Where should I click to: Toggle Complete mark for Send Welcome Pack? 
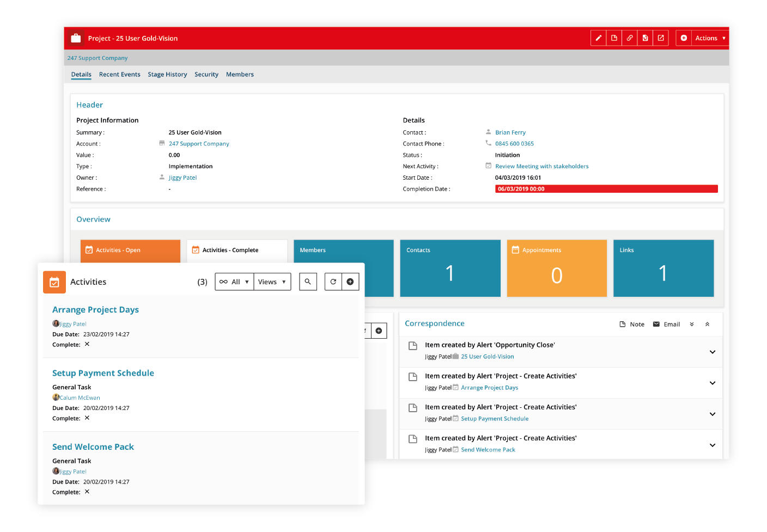(x=87, y=492)
